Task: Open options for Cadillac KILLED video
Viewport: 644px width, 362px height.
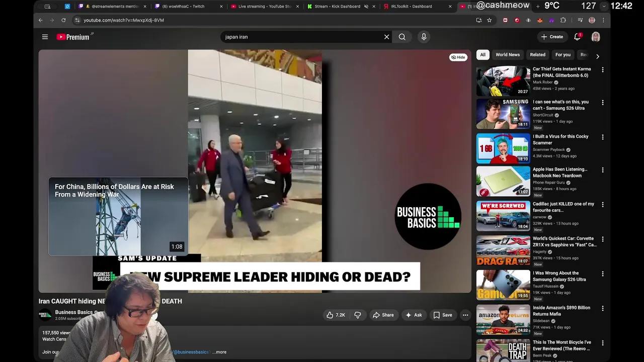Action: [x=603, y=205]
